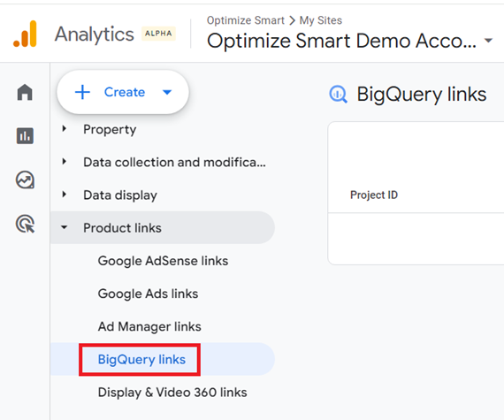Expand Data collection and modification arrow
Image resolution: width=504 pixels, height=420 pixels.
pos(65,162)
